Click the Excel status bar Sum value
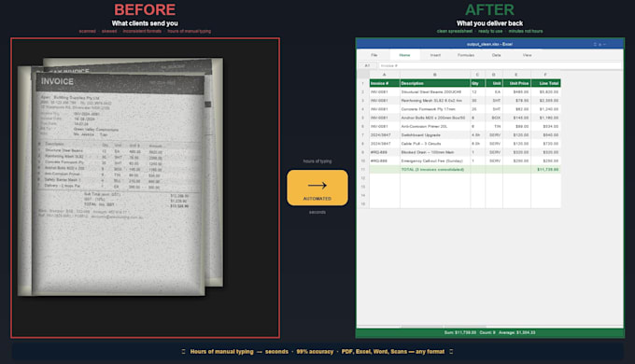The image size is (635, 364). point(459,332)
